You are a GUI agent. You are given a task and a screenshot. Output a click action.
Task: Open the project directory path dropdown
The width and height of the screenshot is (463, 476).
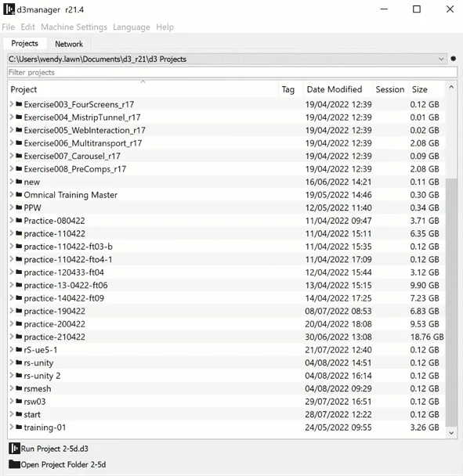(x=441, y=59)
